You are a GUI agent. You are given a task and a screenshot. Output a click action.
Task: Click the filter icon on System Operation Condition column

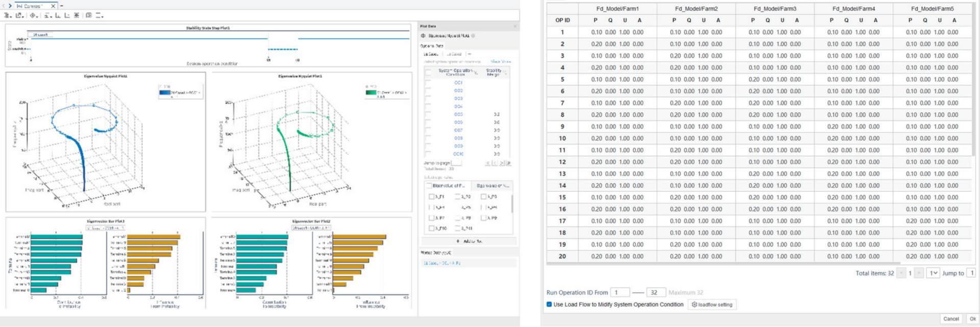[477, 73]
